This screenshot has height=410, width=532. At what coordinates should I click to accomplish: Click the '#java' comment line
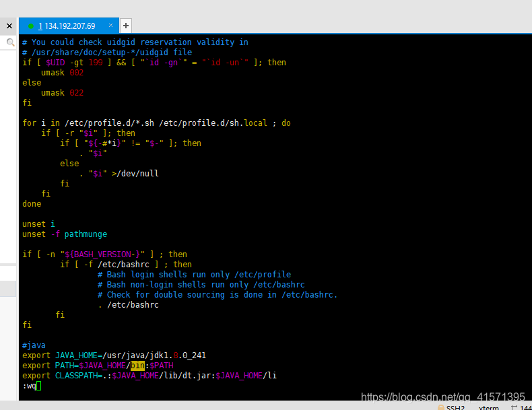pos(34,345)
